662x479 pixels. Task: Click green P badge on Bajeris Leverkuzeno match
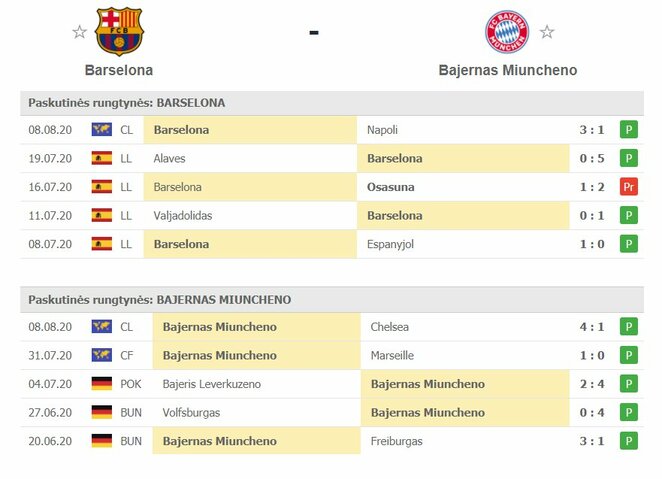(628, 384)
